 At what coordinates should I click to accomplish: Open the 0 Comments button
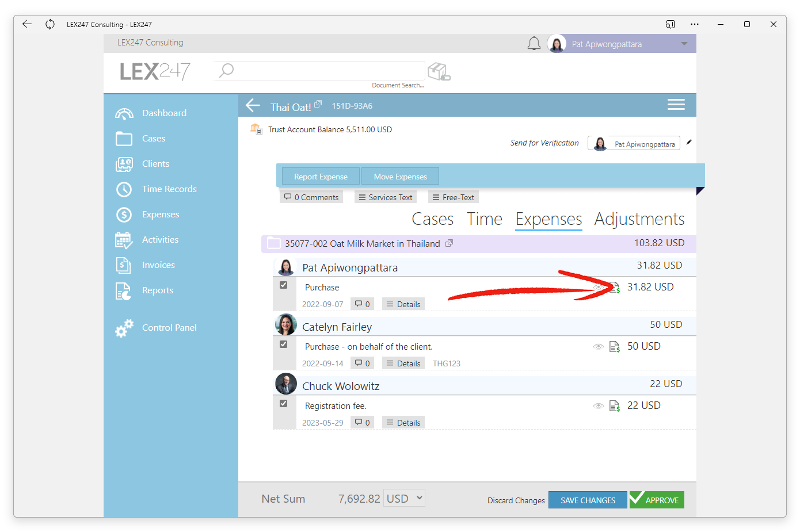311,197
